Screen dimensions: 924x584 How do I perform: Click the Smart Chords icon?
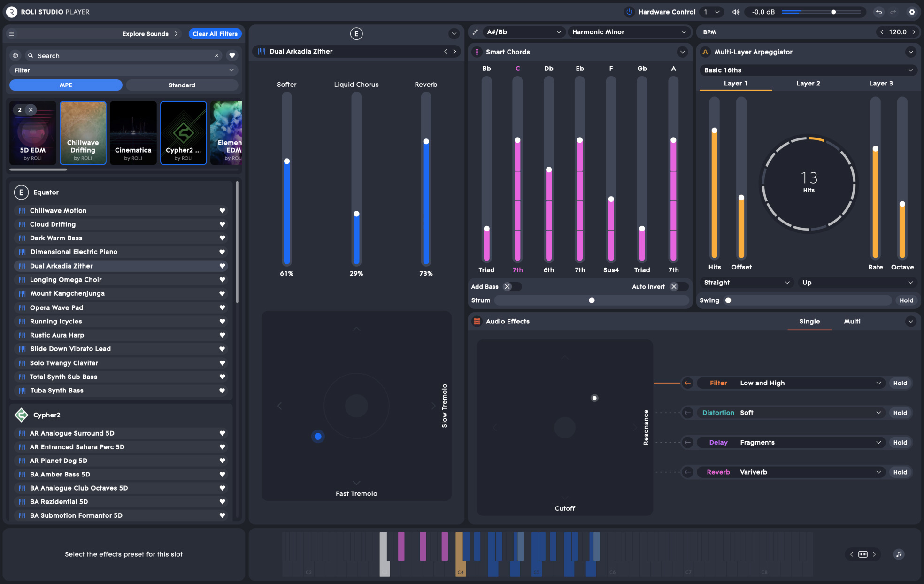coord(477,52)
